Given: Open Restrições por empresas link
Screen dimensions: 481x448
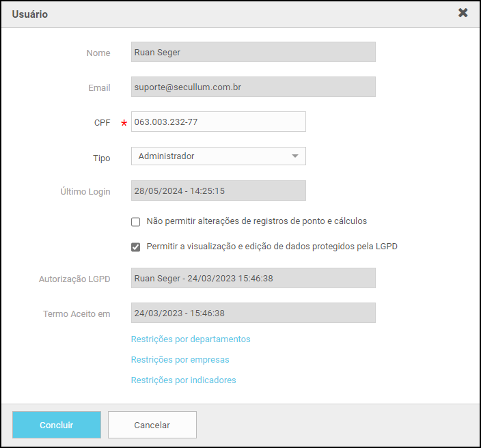Looking at the screenshot, I should point(180,360).
